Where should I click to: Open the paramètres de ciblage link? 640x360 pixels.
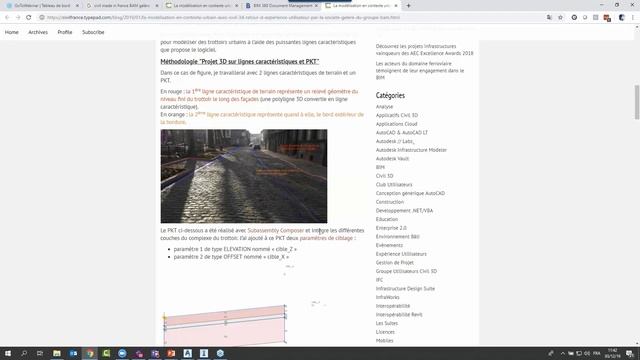(326, 238)
